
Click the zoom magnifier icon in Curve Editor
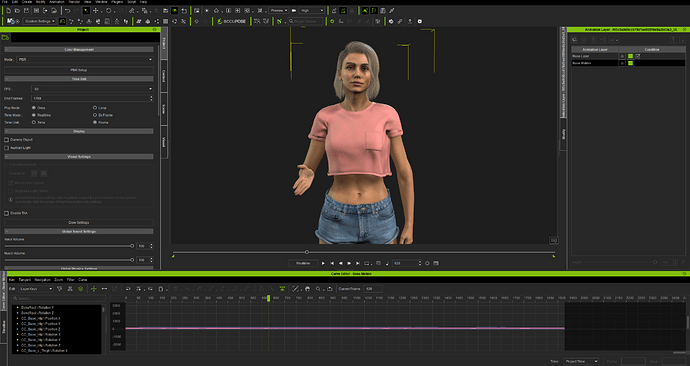coord(318,289)
